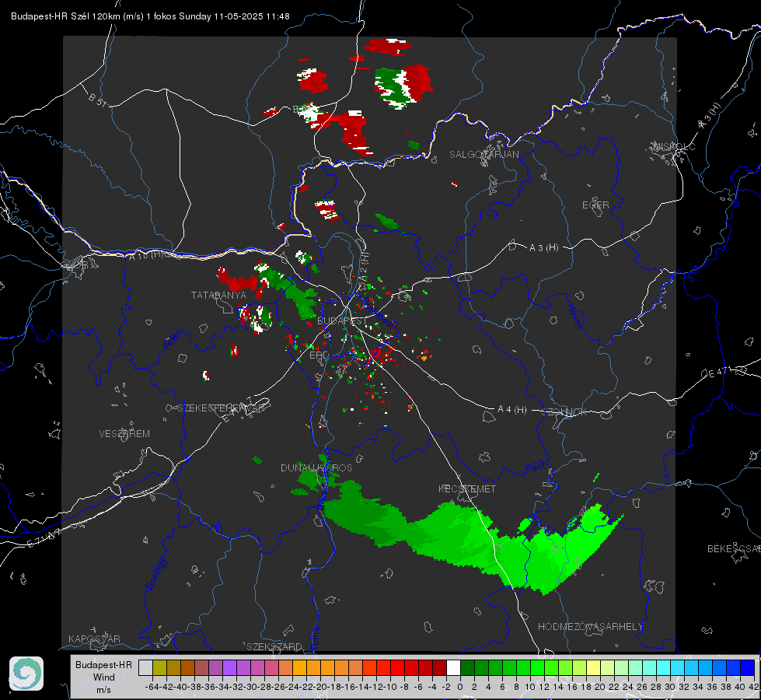Pick the gray first swatch of wind legend

tap(145, 668)
